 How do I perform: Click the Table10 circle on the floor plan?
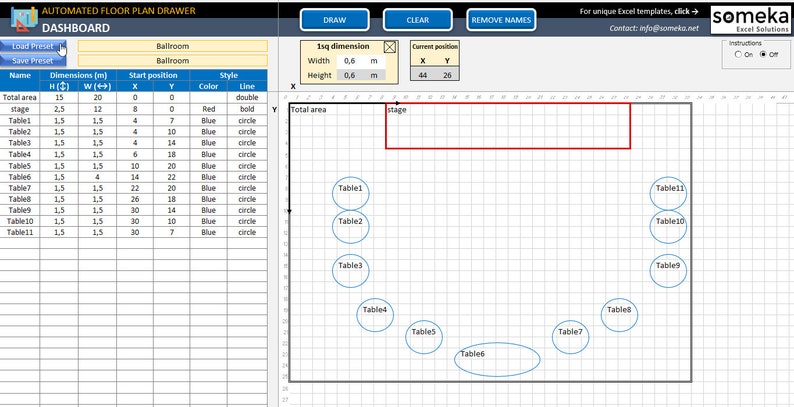tap(668, 227)
